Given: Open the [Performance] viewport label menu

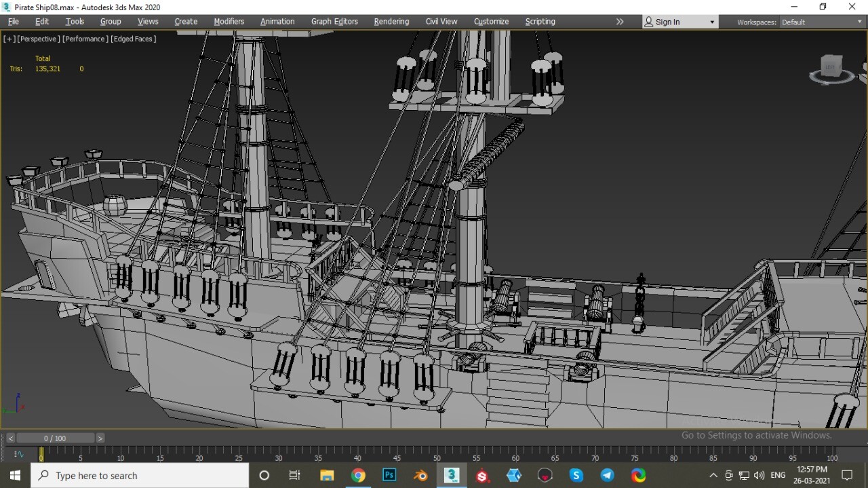Looking at the screenshot, I should pos(85,39).
